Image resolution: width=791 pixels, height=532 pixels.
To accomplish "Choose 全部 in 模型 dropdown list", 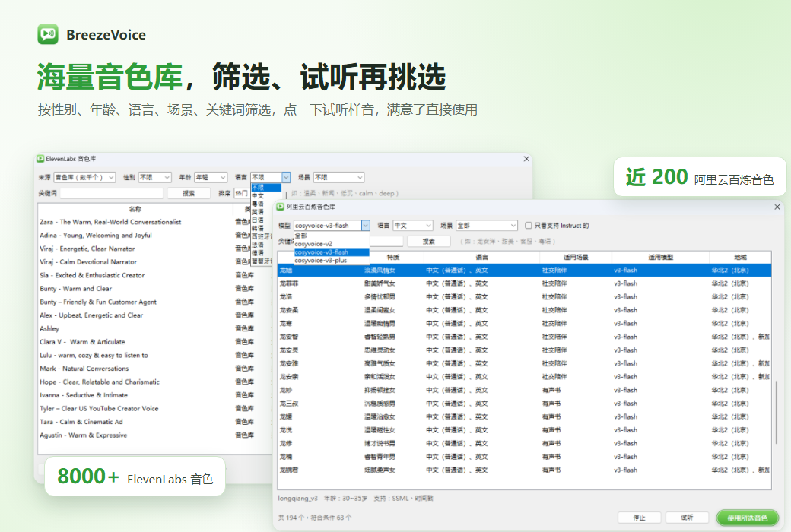I will click(x=332, y=236).
